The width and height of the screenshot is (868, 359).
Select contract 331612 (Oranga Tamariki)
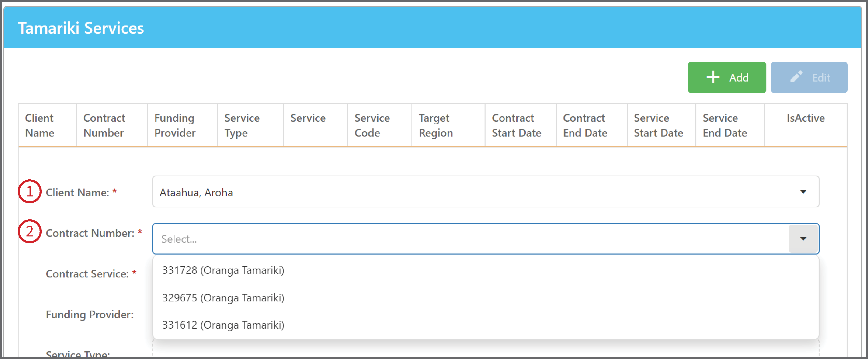486,325
